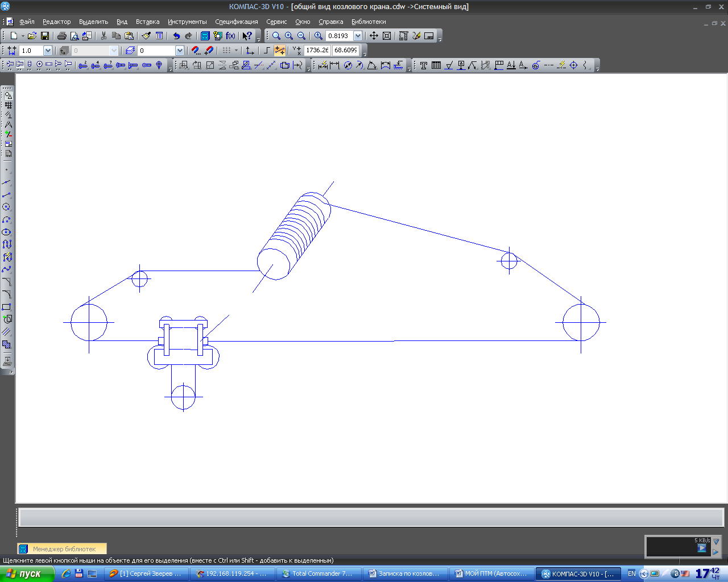This screenshot has width=728, height=582.
Task: Toggle the highlighted snapping mode button
Action: [280, 51]
